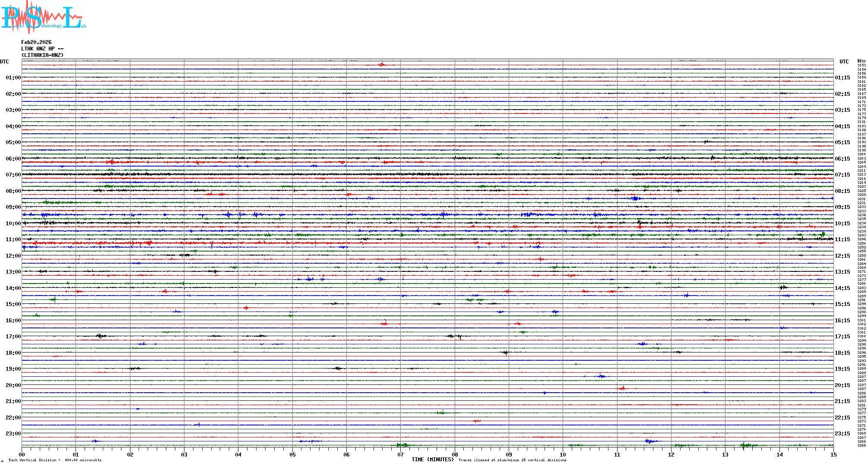Select the 11:00 hour label on left
The image size is (868, 466).
[x=13, y=239]
